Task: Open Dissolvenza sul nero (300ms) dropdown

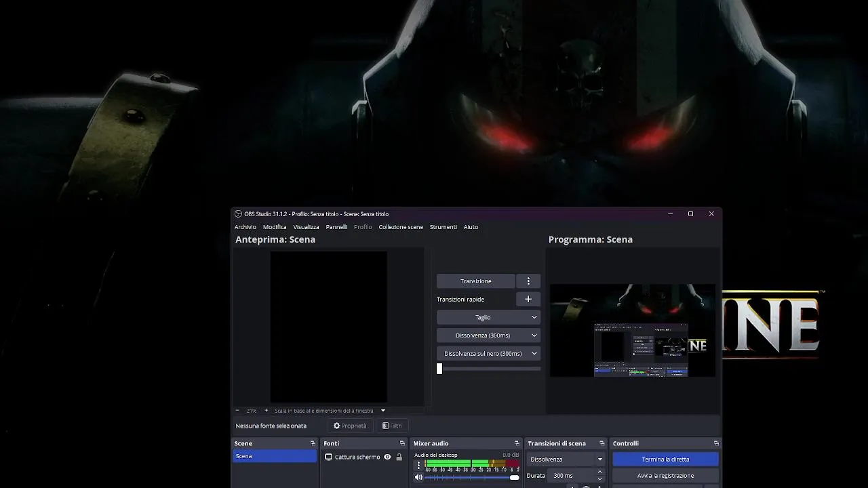Action: (x=488, y=353)
